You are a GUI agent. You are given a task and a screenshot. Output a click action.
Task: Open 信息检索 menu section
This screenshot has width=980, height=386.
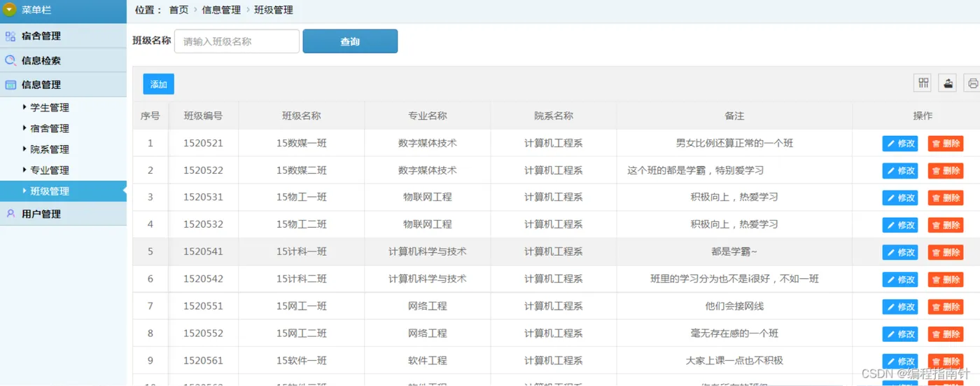(63, 60)
